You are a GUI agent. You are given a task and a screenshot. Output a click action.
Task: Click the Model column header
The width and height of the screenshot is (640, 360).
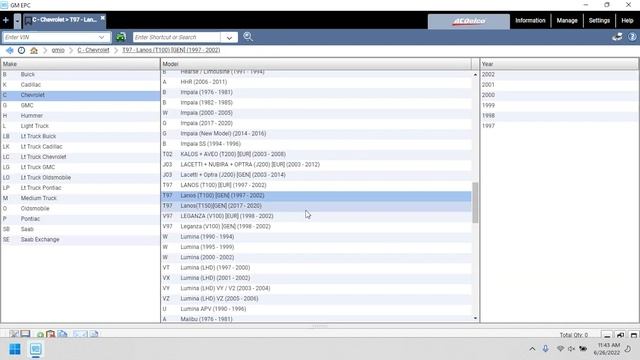tap(316, 64)
